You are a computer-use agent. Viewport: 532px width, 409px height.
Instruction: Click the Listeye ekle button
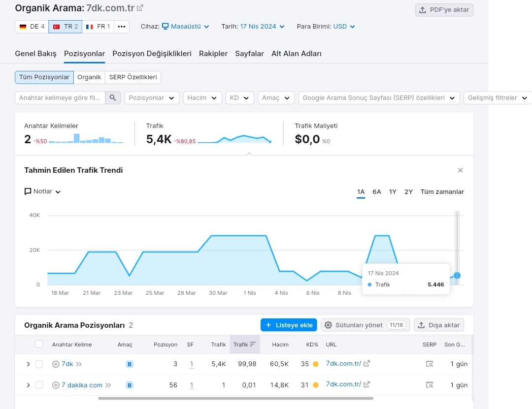(289, 325)
